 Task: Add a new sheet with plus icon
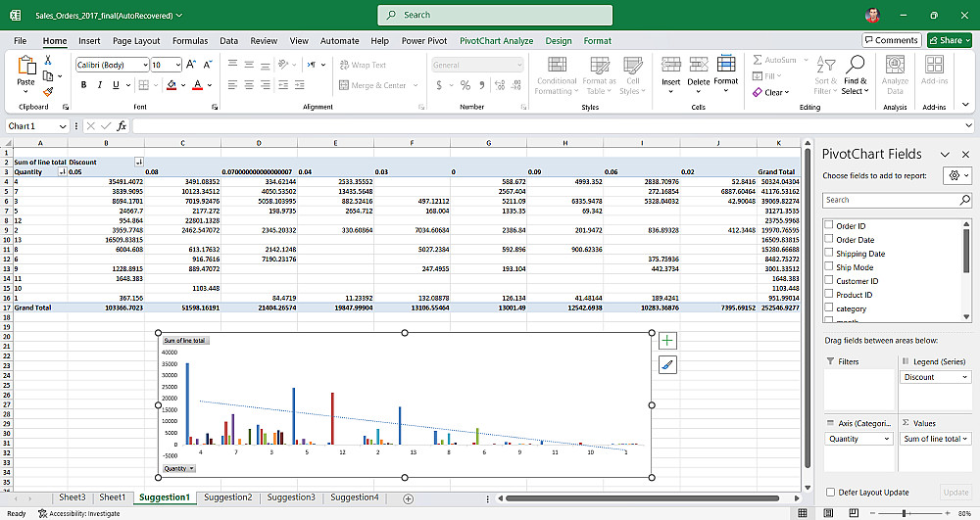click(408, 498)
